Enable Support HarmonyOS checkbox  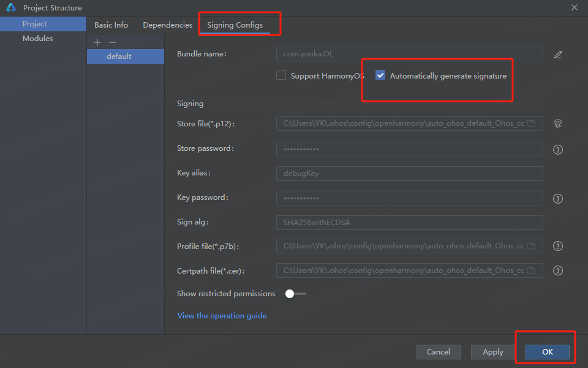pyautogui.click(x=281, y=75)
